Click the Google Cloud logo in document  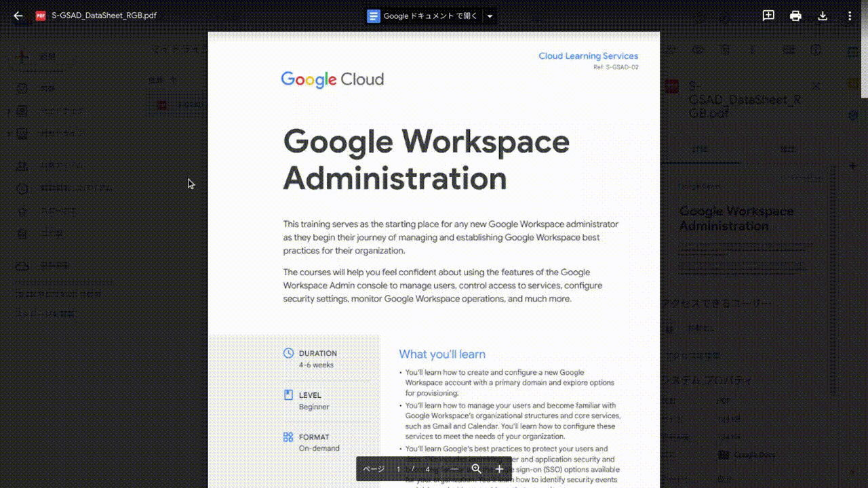coord(332,79)
